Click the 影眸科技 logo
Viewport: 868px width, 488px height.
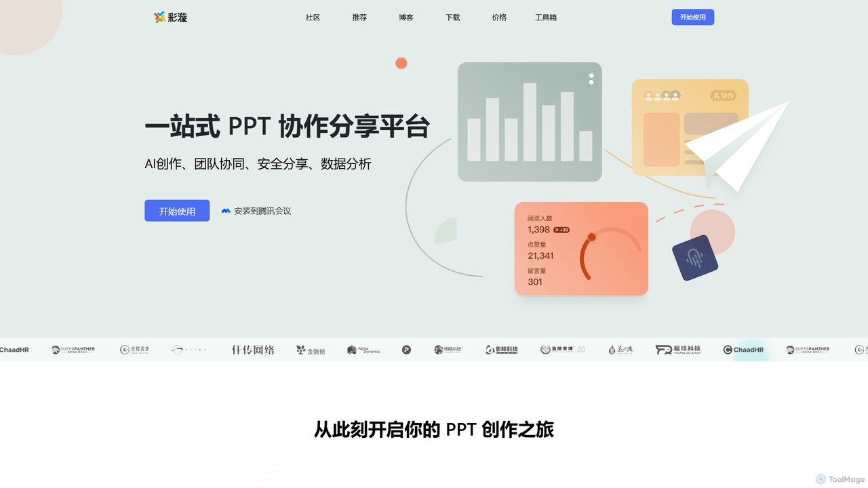point(502,350)
